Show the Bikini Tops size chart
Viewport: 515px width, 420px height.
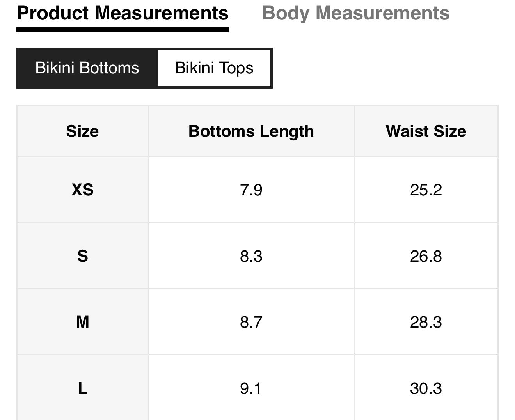click(x=214, y=68)
